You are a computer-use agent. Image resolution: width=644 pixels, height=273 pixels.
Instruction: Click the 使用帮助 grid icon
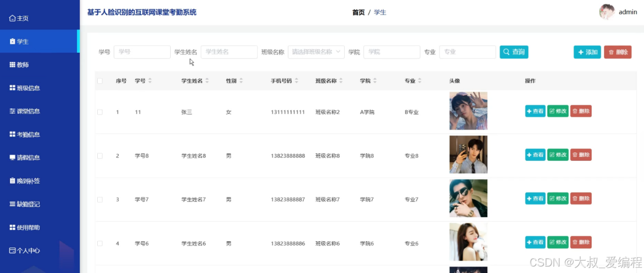click(12, 227)
